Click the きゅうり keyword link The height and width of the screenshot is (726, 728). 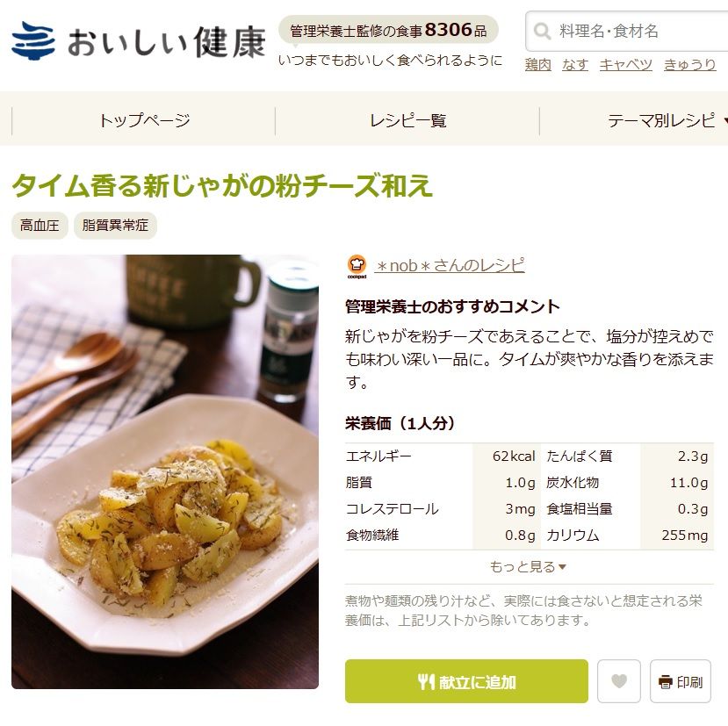click(690, 64)
